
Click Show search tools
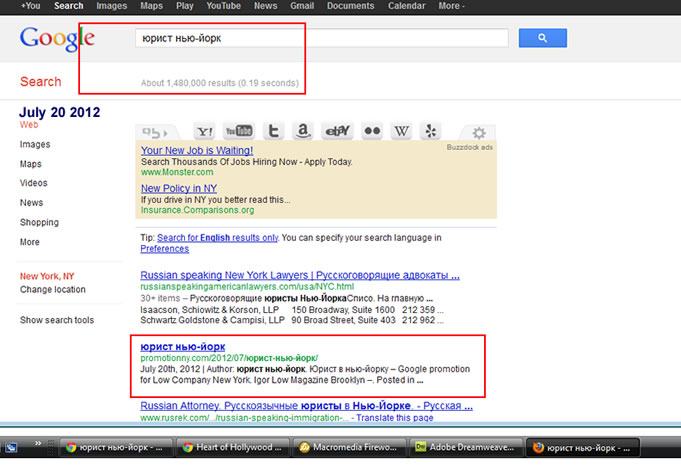57,320
